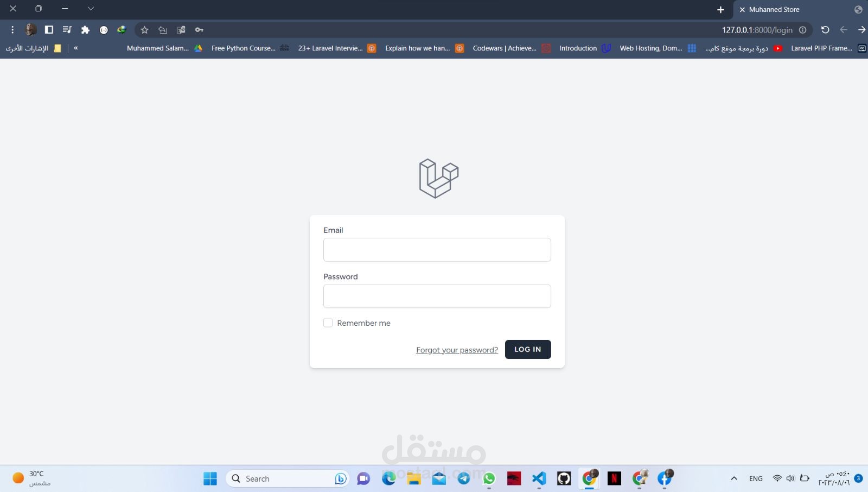Open Bing chat icon in search box

coord(341,478)
